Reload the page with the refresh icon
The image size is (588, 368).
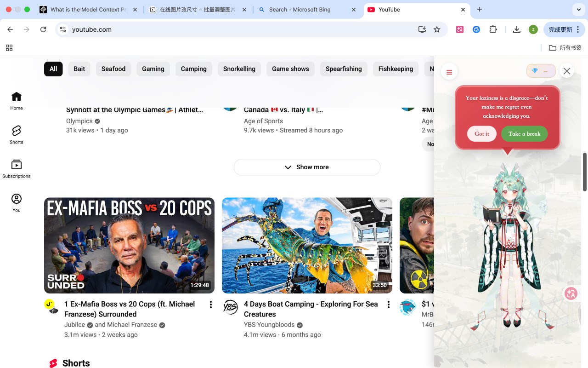point(43,29)
